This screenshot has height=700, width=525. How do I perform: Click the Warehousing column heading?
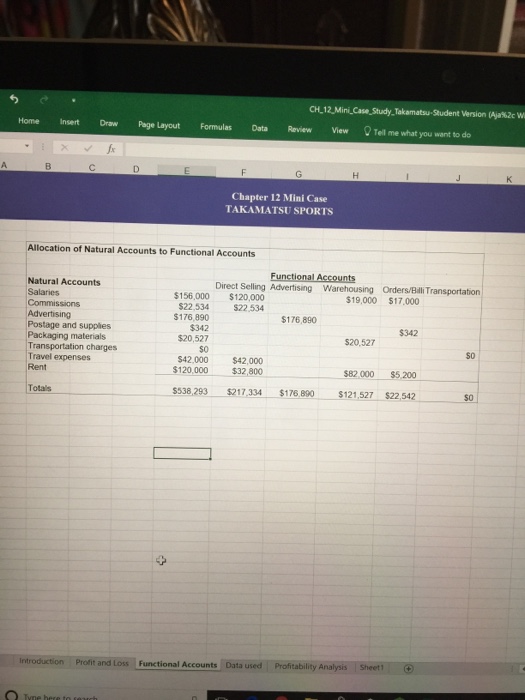(348, 289)
